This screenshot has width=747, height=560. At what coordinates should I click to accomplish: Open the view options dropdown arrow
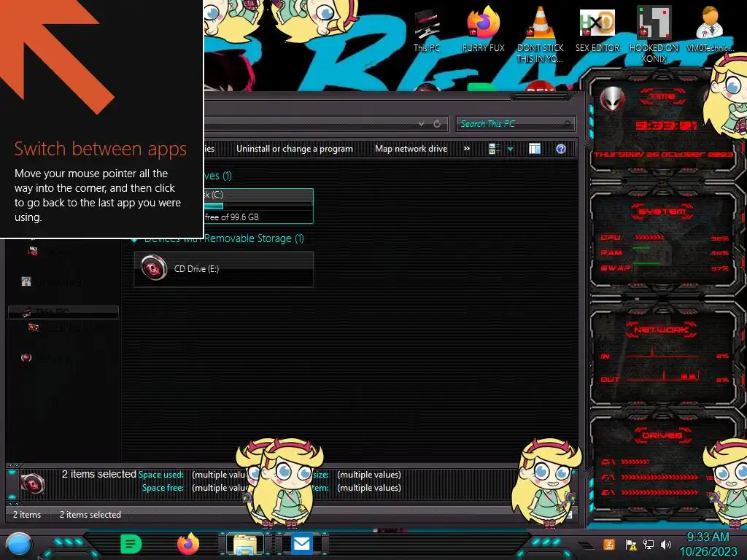(510, 149)
